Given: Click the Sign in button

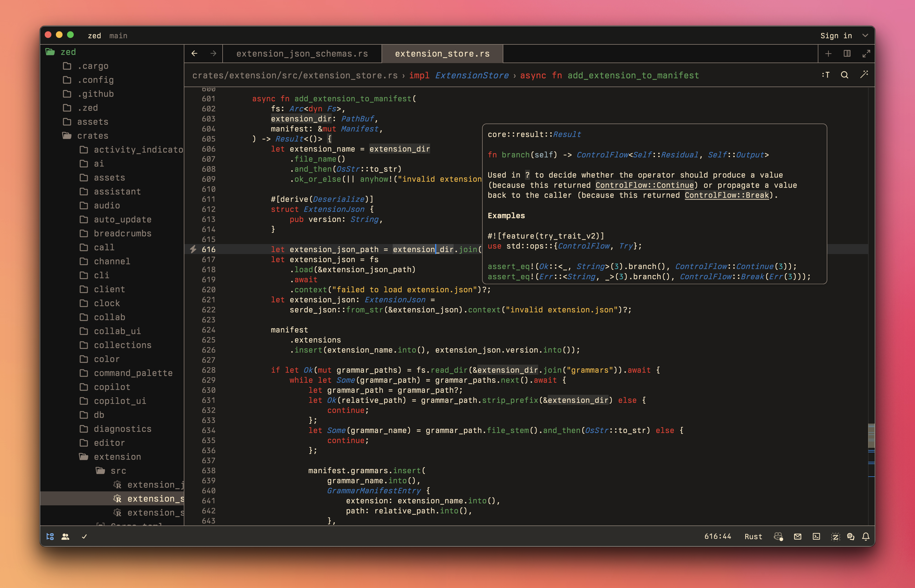Looking at the screenshot, I should (836, 35).
